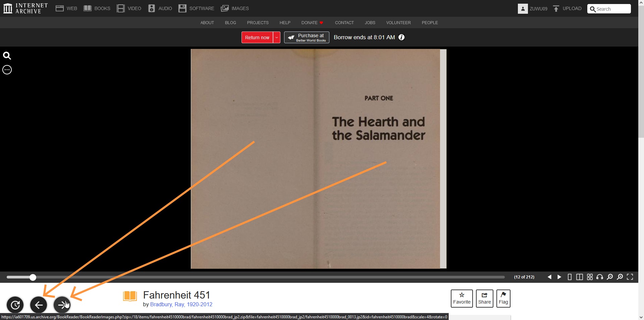This screenshot has width=644, height=320.
Task: Toggle fullscreen reader mode
Action: pos(630,277)
